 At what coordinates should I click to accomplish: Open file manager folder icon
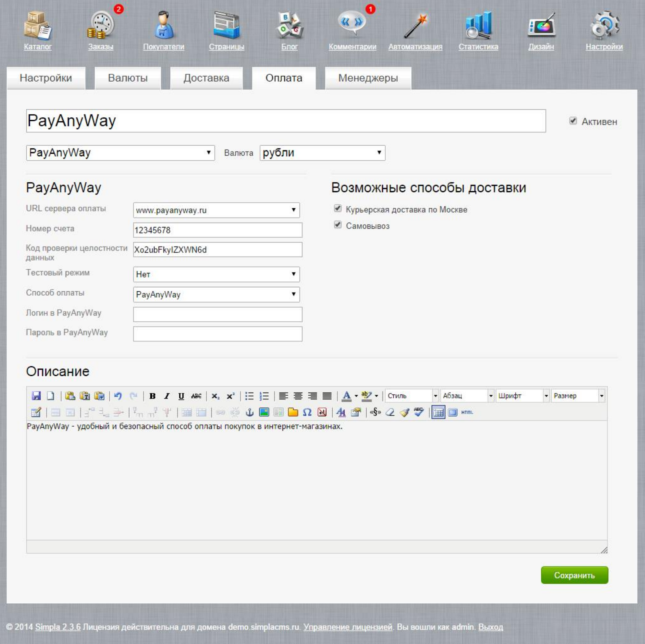click(293, 412)
